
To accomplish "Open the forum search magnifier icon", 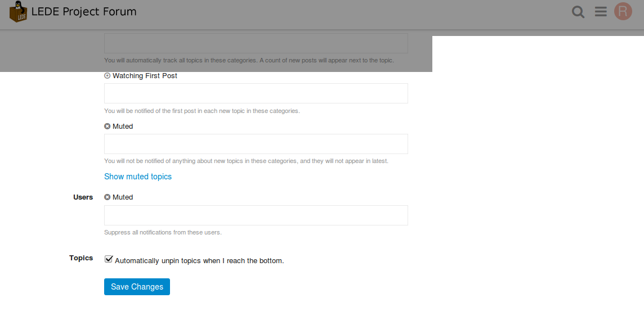I will [578, 12].
